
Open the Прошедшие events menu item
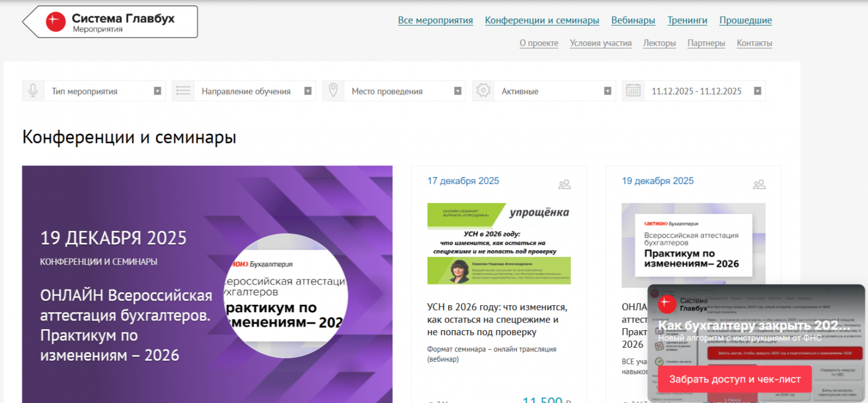(x=745, y=20)
